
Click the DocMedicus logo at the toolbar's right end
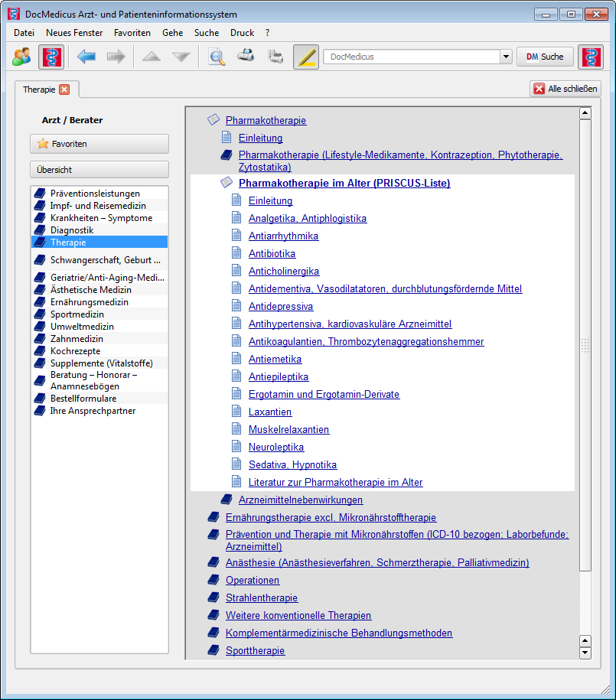click(591, 57)
